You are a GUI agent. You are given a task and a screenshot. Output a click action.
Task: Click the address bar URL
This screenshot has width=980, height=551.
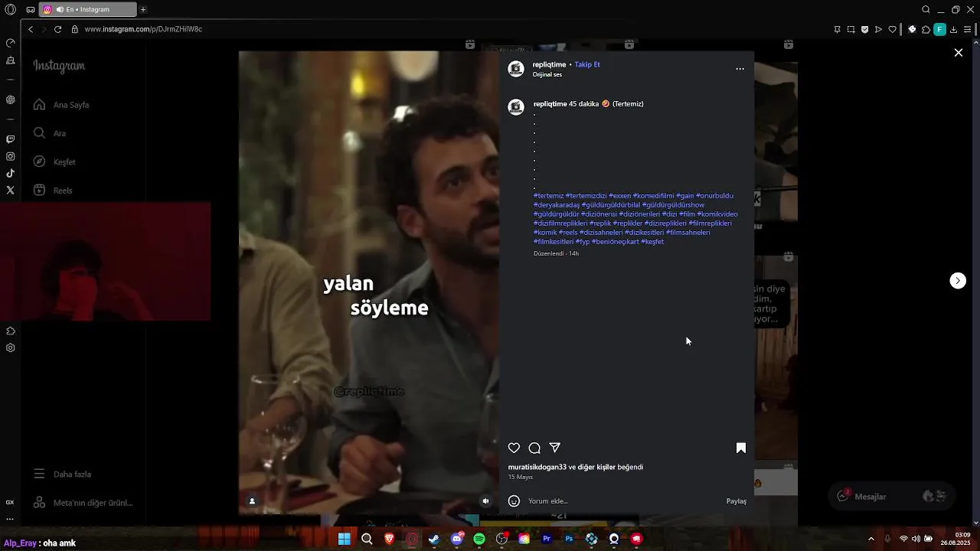pos(143,29)
